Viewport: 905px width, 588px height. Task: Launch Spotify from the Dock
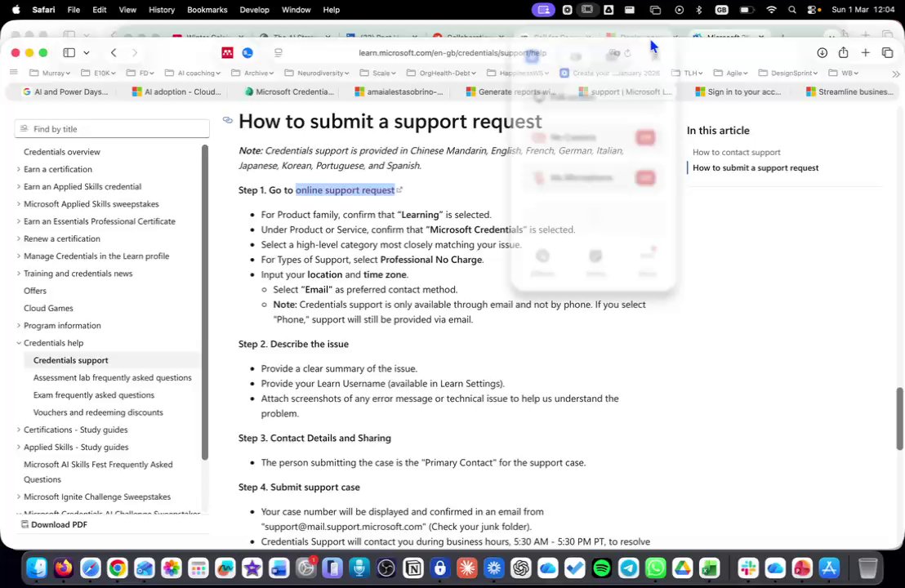[601, 568]
